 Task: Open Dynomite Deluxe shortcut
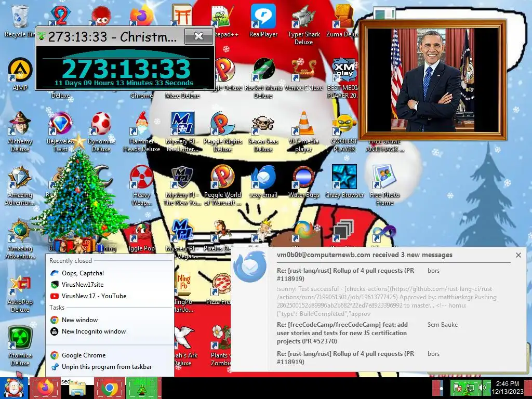tap(101, 131)
